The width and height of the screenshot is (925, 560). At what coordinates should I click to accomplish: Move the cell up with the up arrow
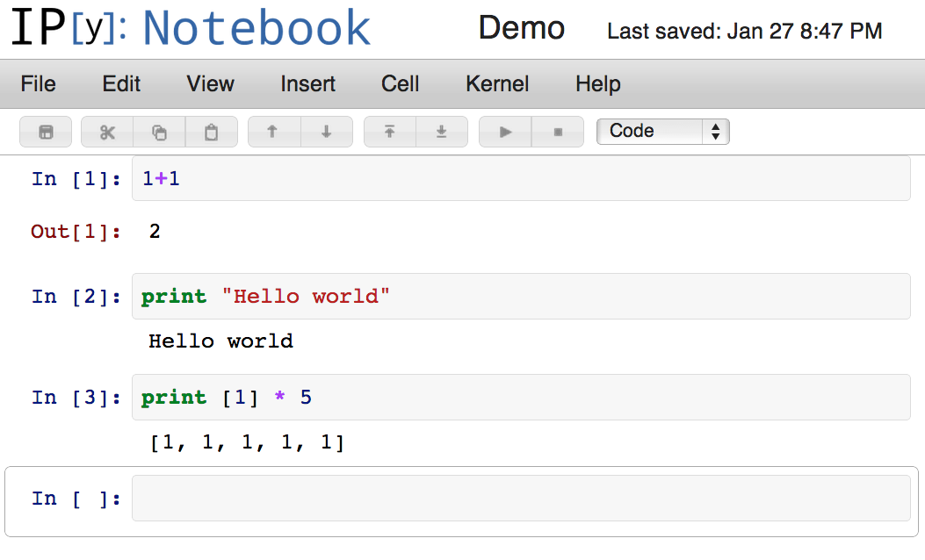tap(273, 133)
